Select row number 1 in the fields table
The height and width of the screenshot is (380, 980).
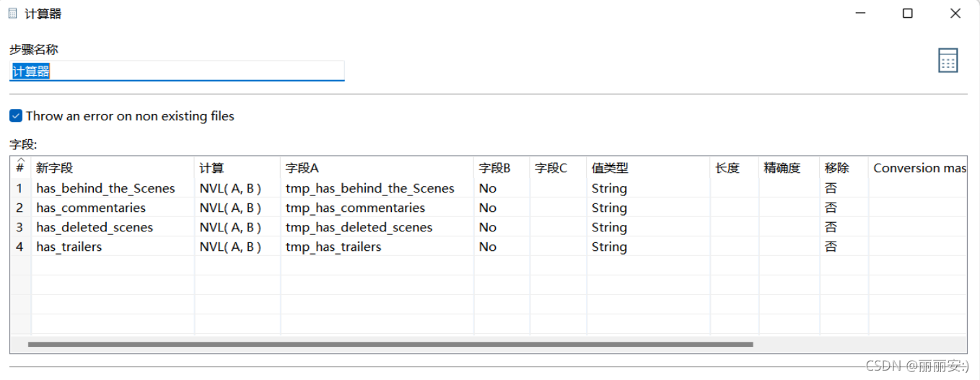(x=20, y=188)
